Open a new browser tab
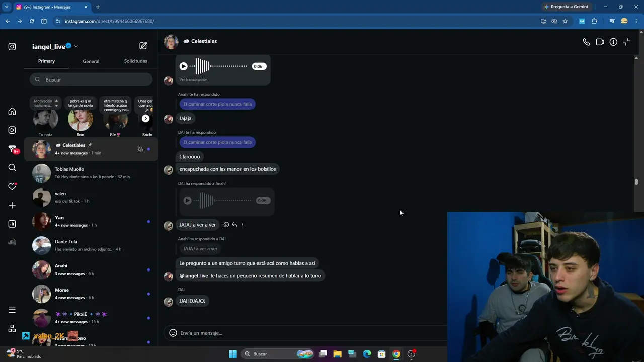644x362 pixels. [98, 7]
